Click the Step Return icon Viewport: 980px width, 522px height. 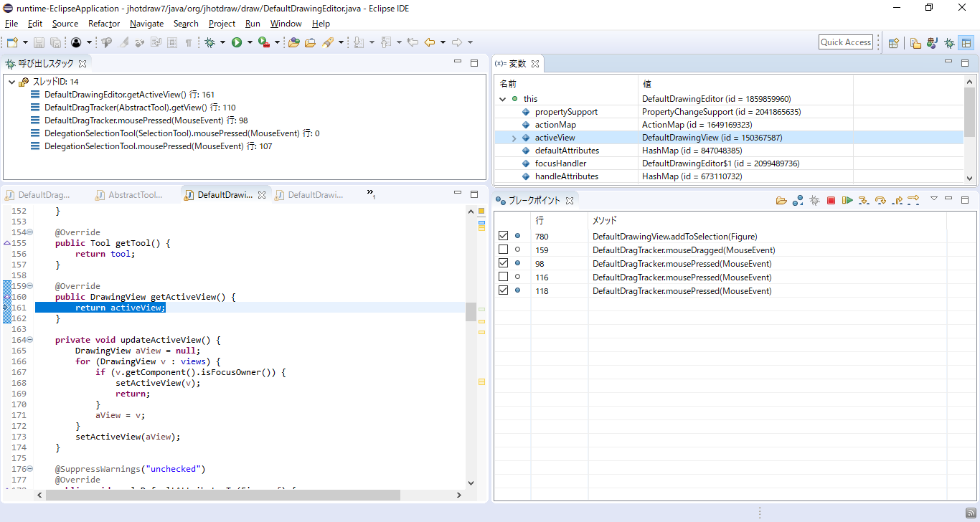[x=897, y=201]
